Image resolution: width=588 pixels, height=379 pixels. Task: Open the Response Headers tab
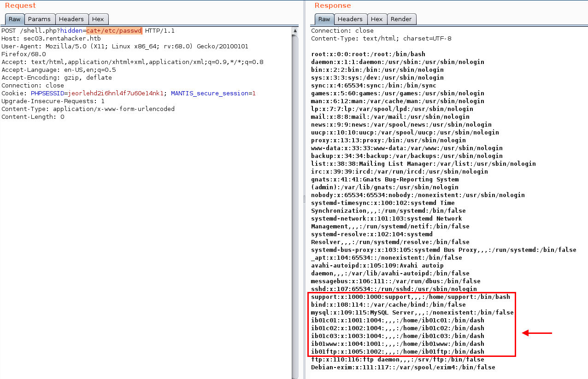[350, 19]
